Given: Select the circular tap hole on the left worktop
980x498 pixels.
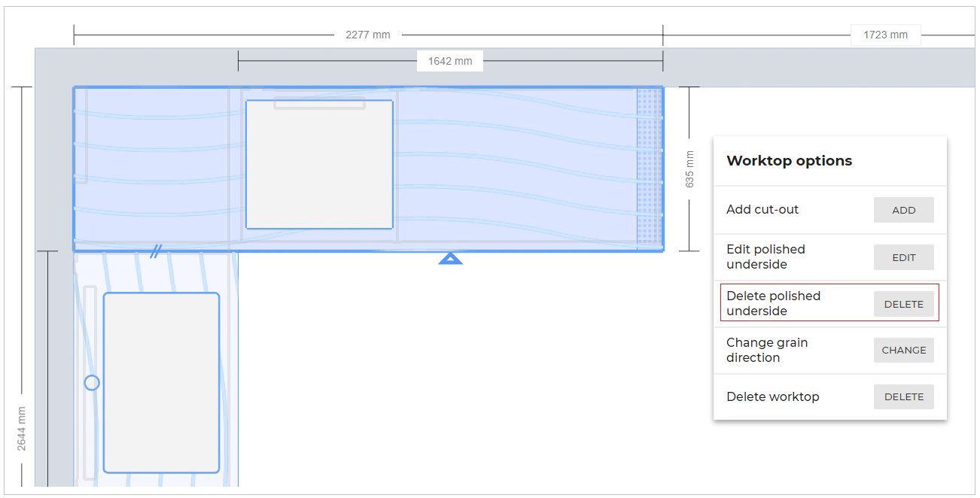Looking at the screenshot, I should point(92,383).
